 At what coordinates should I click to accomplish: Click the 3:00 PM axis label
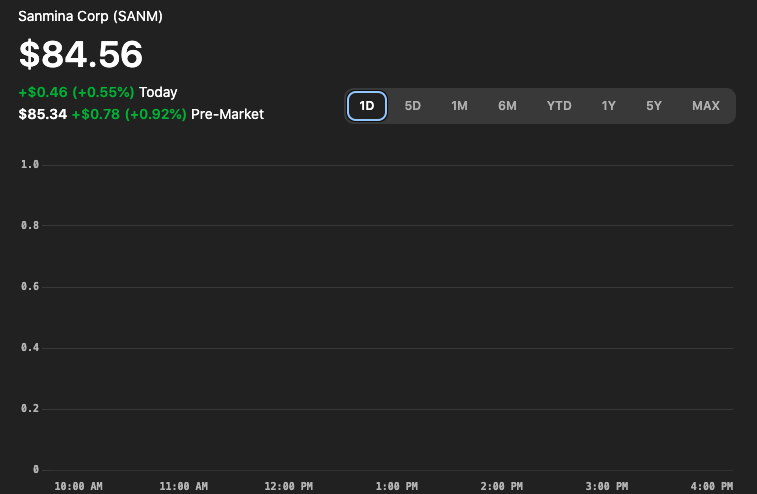point(607,486)
